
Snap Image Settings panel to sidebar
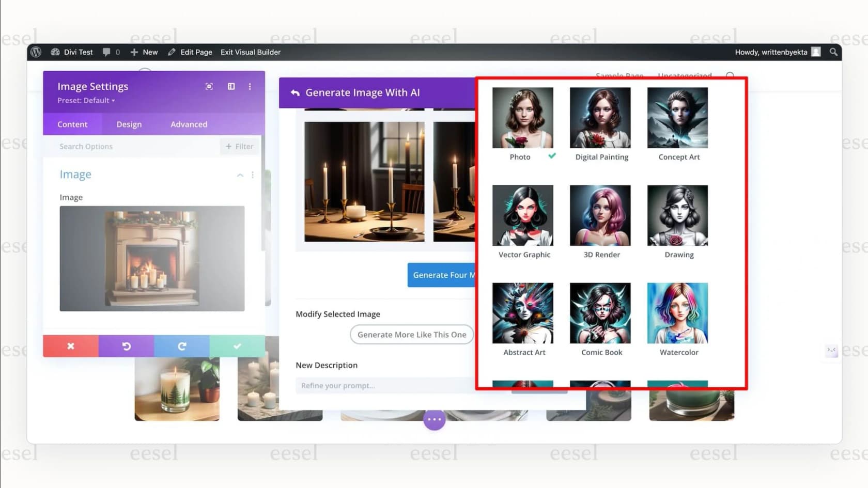(231, 86)
